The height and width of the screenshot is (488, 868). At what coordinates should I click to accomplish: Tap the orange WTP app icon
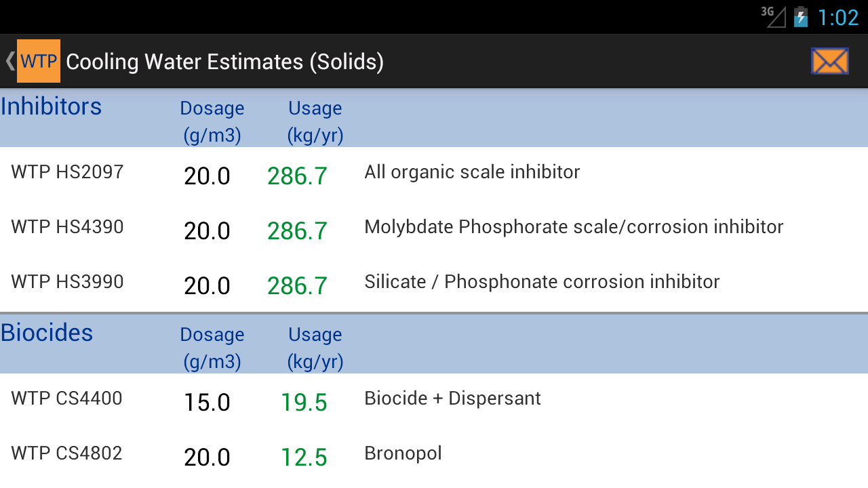(39, 61)
